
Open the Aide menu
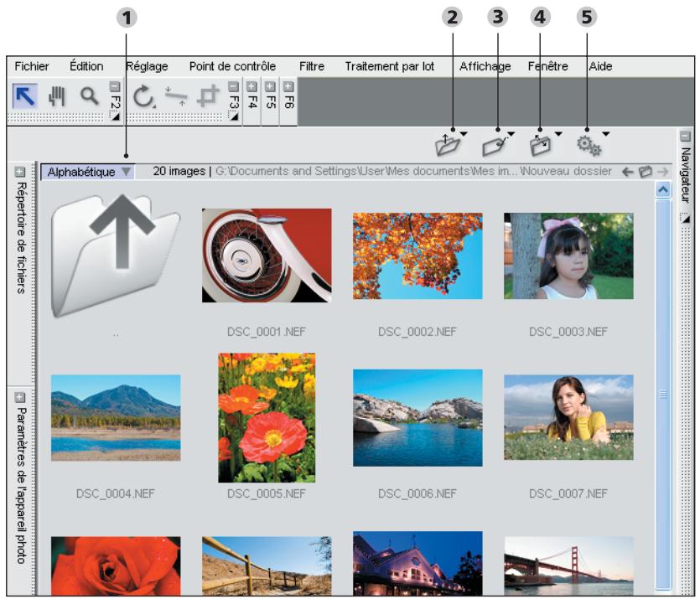[600, 66]
